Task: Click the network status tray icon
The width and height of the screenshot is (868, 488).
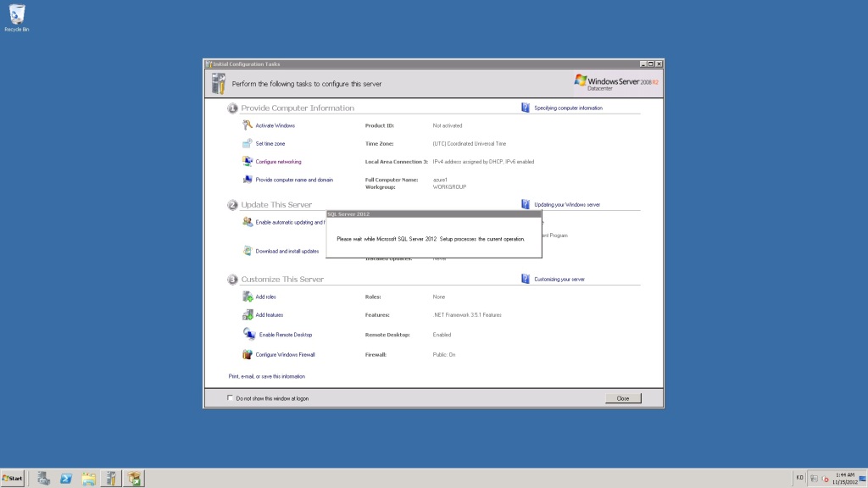Action: coord(814,479)
